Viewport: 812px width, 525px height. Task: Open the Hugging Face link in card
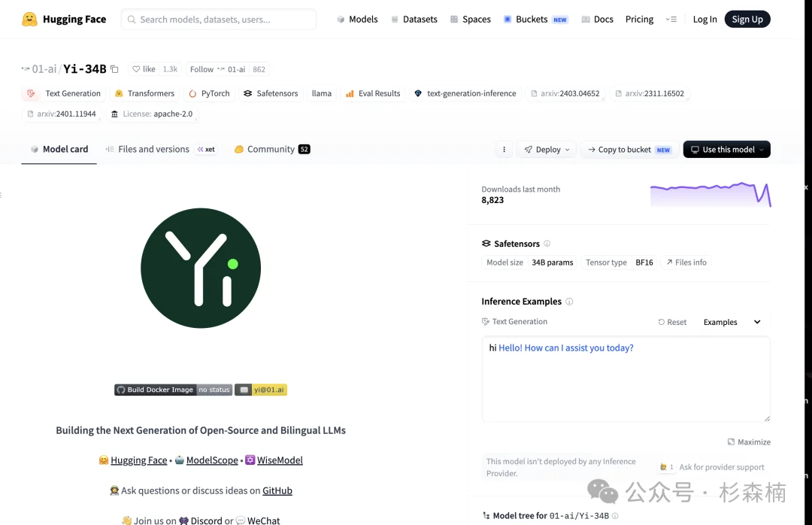(139, 460)
